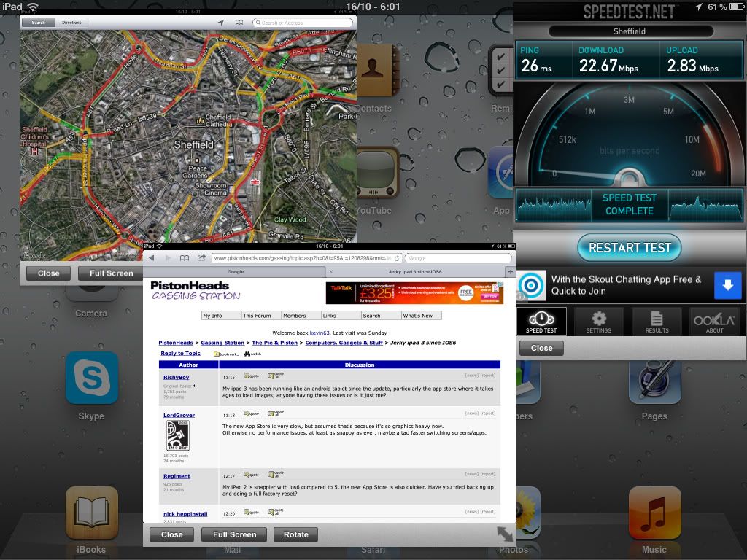Open nick heppinstall's author profile

pyautogui.click(x=185, y=514)
